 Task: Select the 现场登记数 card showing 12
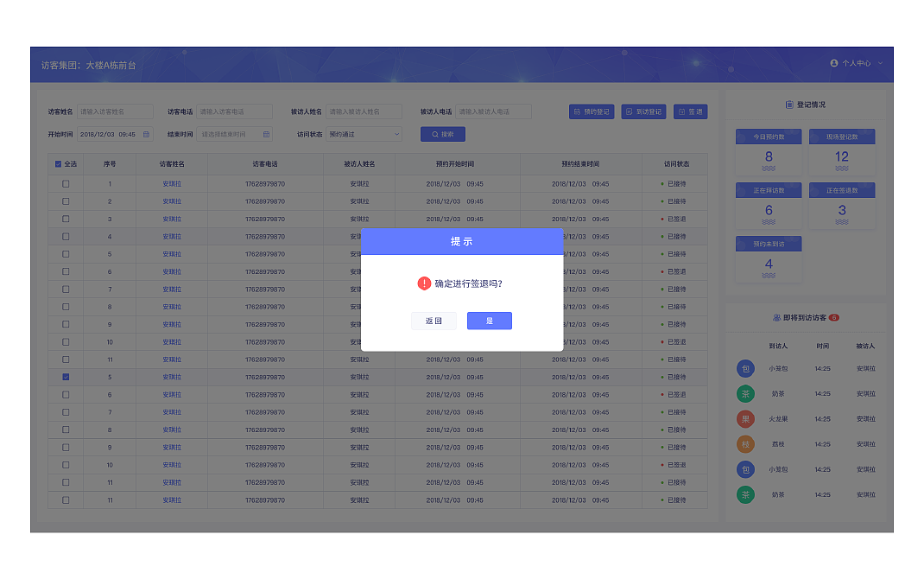[x=841, y=151]
